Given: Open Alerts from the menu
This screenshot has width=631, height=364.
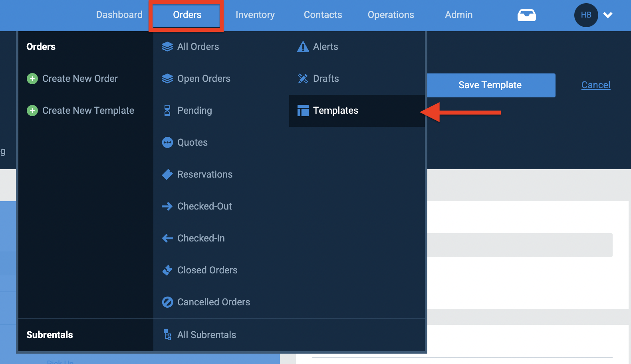Looking at the screenshot, I should point(325,47).
